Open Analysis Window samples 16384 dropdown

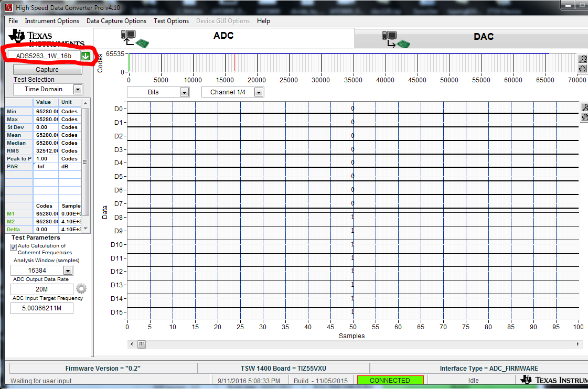point(68,271)
